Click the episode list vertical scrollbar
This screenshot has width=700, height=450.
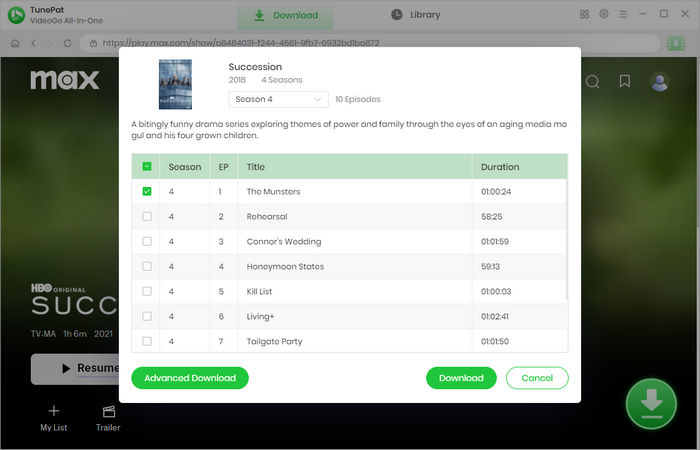pyautogui.click(x=566, y=240)
